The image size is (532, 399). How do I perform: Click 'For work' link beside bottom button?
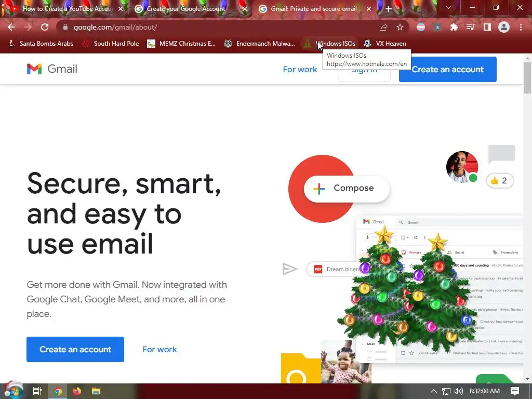pos(159,349)
